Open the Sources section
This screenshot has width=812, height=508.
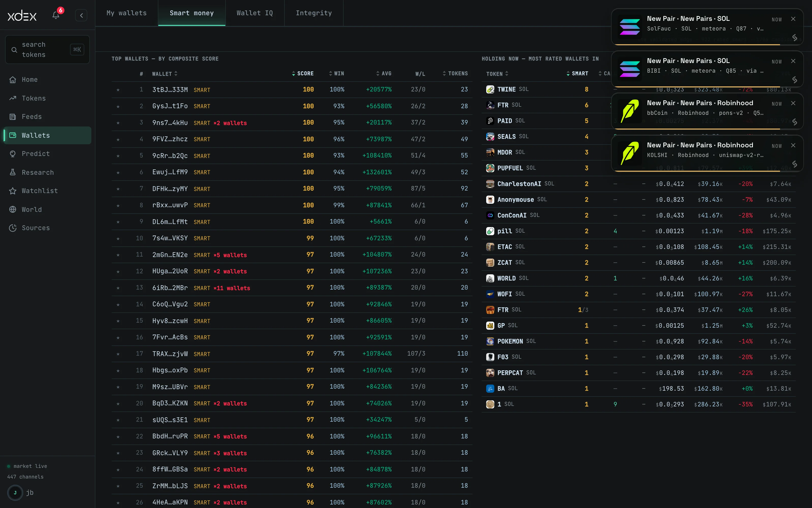point(47,228)
